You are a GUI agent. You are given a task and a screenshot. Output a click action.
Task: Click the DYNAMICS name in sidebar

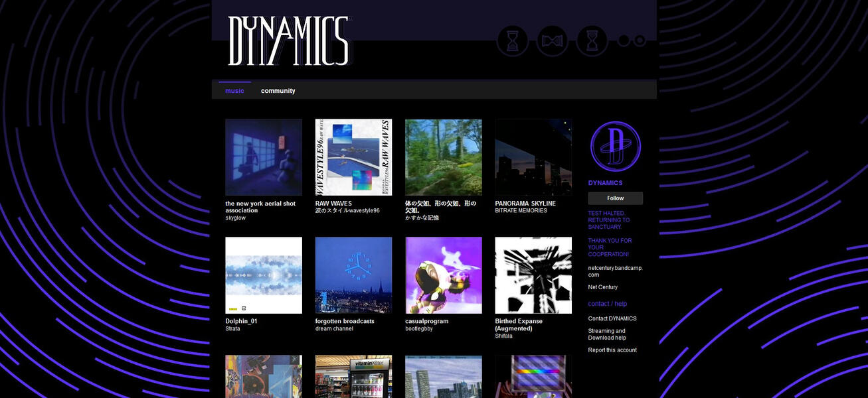point(605,183)
